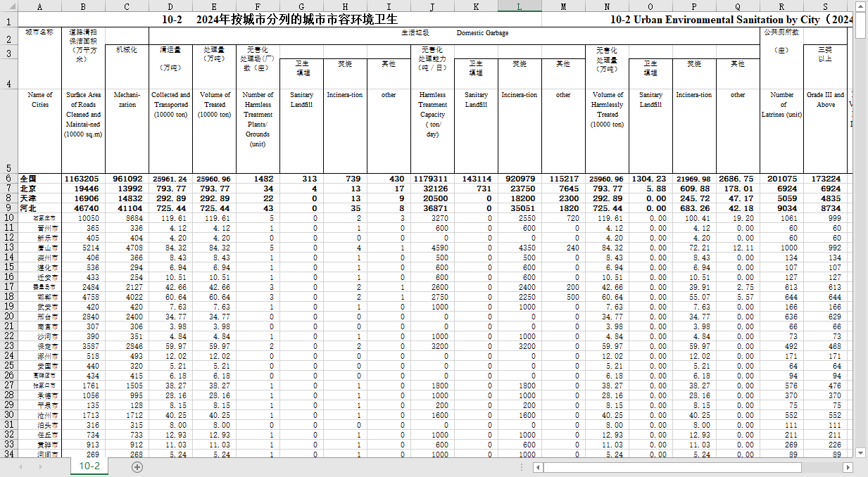Select column D header
Viewport: 868px width, 477px height.
click(x=170, y=6)
